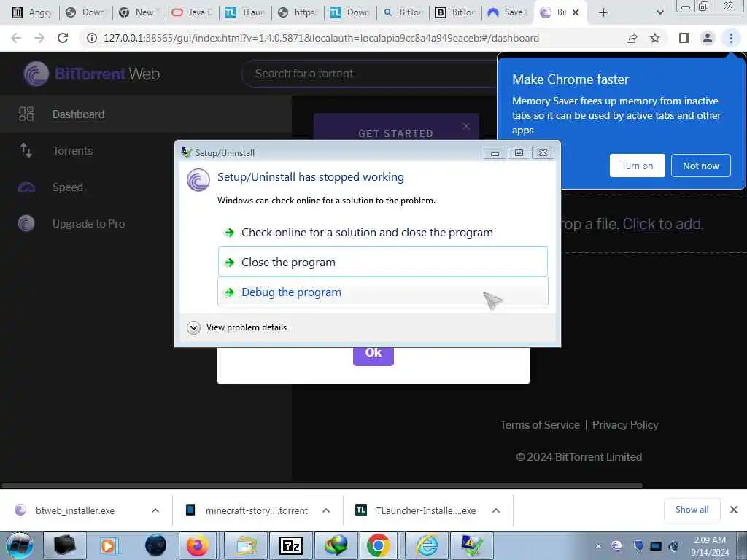This screenshot has width=747, height=560.
Task: Click the Dashboard grid icon
Action: (x=26, y=114)
